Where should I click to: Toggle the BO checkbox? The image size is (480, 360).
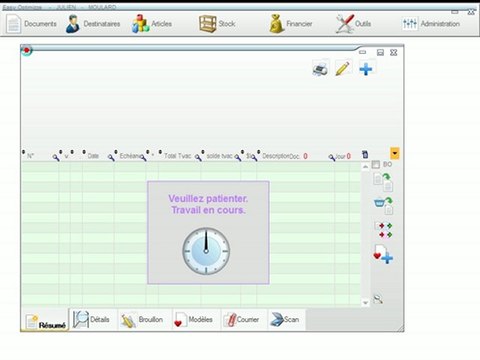pyautogui.click(x=376, y=164)
